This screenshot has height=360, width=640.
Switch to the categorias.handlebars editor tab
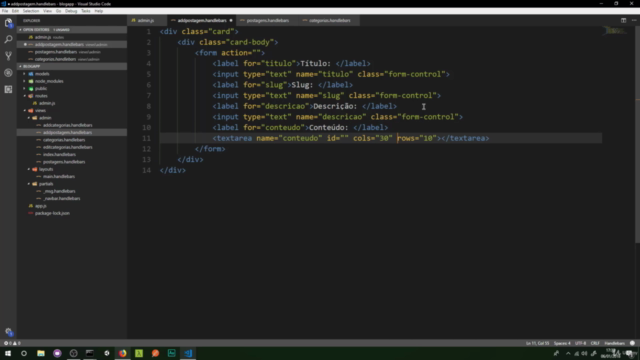point(329,20)
